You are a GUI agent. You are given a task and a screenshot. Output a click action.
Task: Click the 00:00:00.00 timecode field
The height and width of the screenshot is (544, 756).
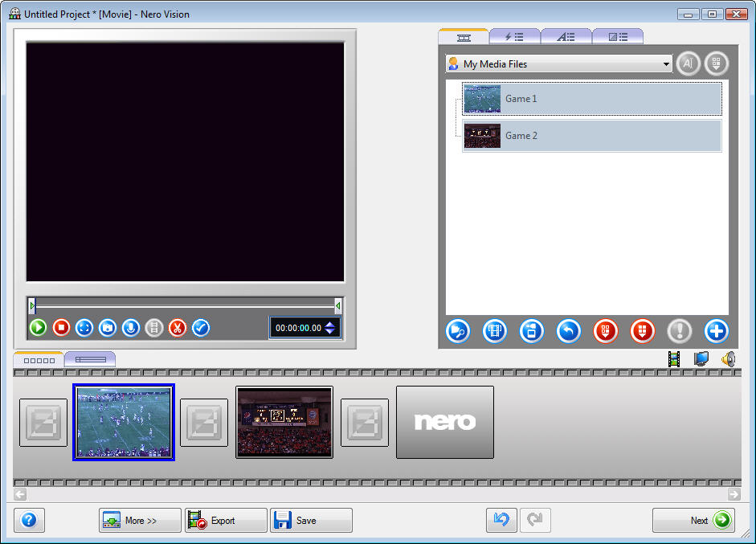click(298, 328)
